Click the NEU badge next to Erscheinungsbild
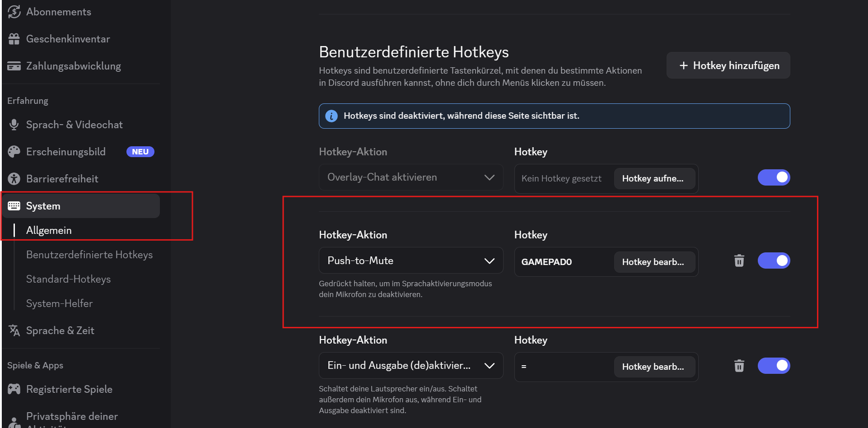 (140, 152)
